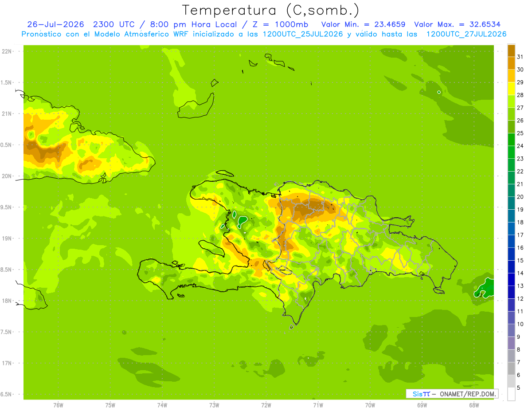Pick the legend swatch between 29 and 30
Viewport: 532px width, 411px height.
point(511,76)
